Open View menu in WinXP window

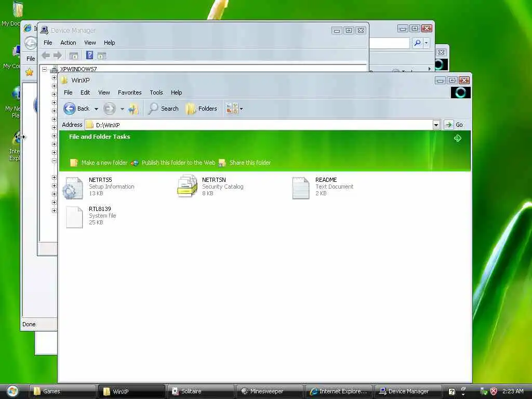coord(104,92)
